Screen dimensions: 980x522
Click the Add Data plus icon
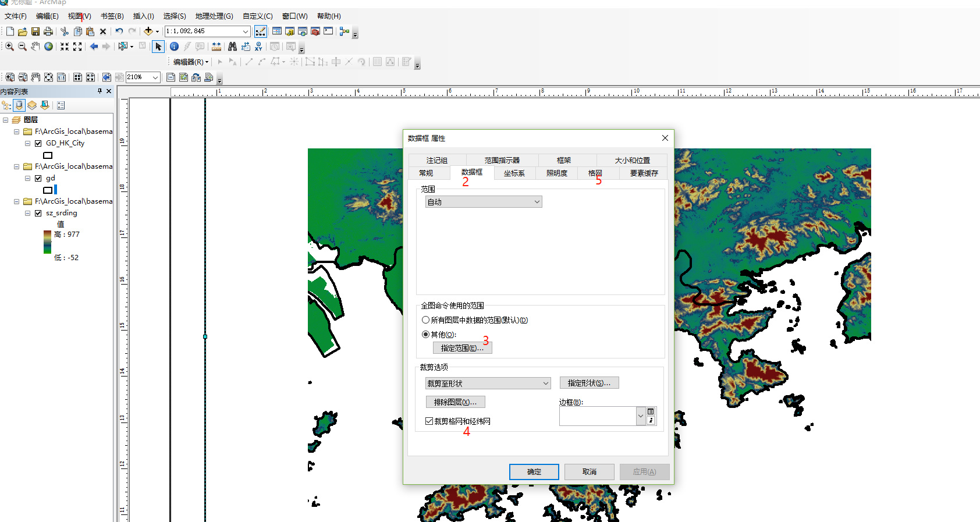tap(148, 31)
